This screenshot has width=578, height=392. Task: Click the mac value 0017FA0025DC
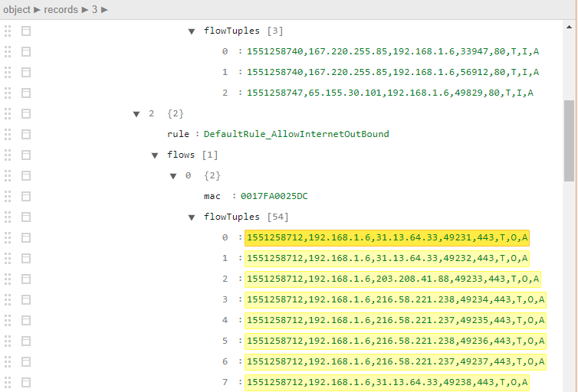pos(274,196)
